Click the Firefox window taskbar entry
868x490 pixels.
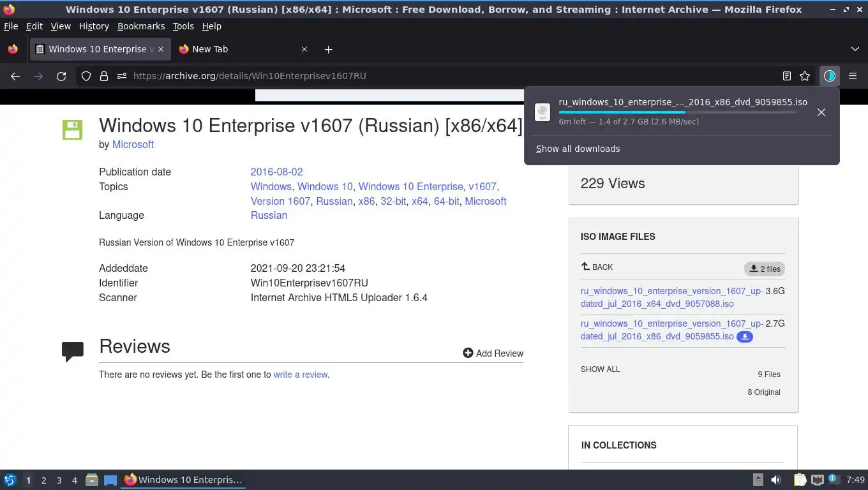pos(184,480)
